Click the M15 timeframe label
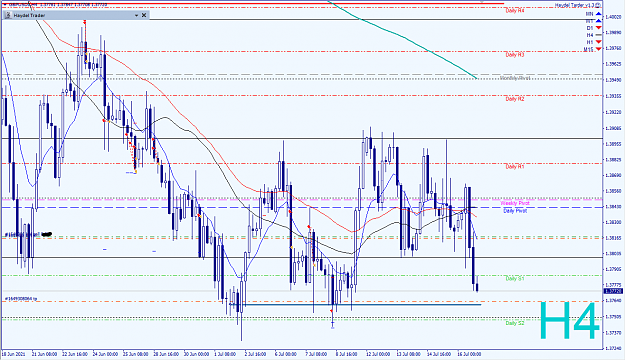The width and height of the screenshot is (625, 360). coord(588,49)
